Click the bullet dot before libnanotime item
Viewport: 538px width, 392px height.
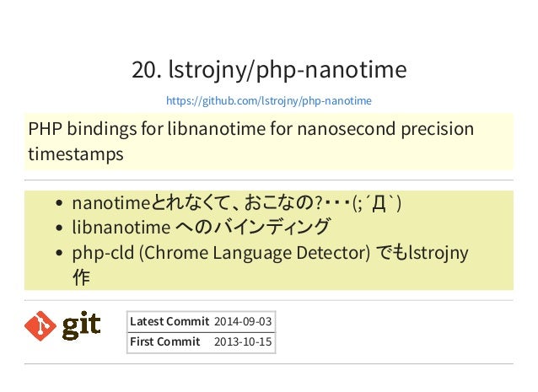(x=59, y=228)
